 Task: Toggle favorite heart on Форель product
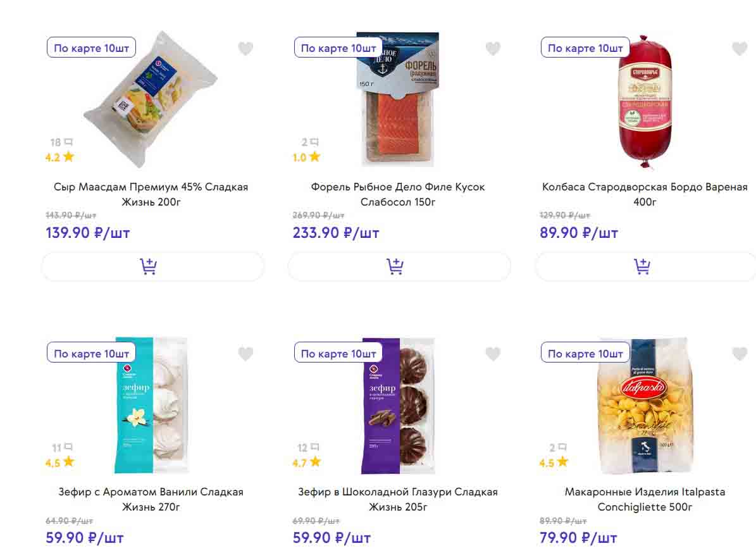[x=493, y=49]
